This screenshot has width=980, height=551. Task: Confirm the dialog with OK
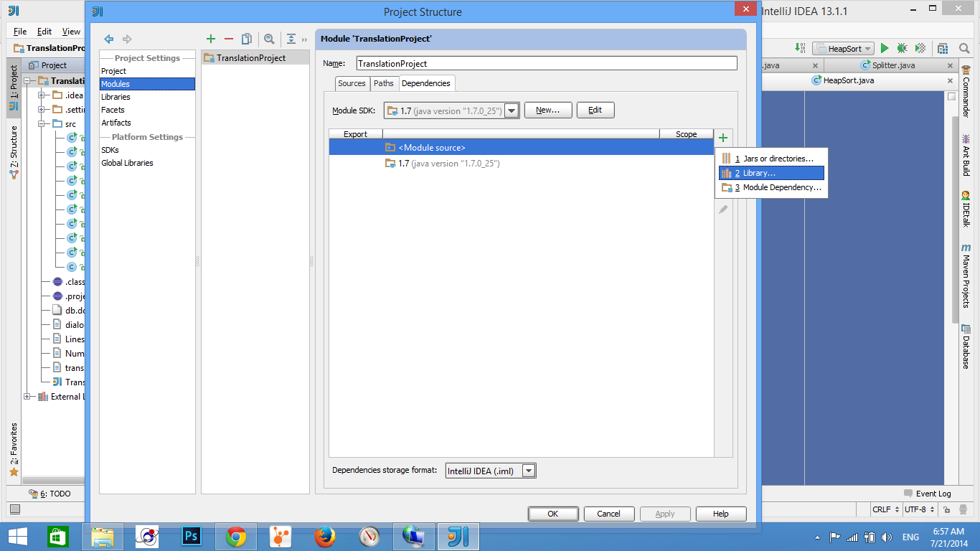click(553, 514)
